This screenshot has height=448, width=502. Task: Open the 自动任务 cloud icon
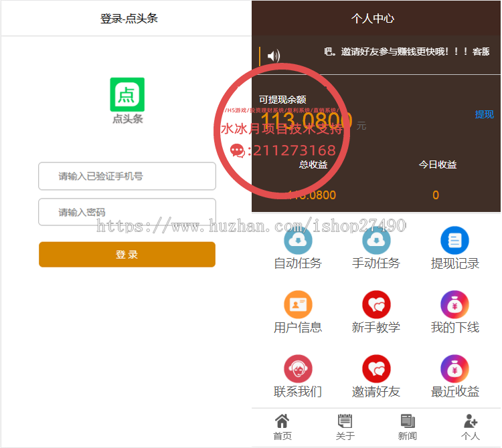coord(298,241)
